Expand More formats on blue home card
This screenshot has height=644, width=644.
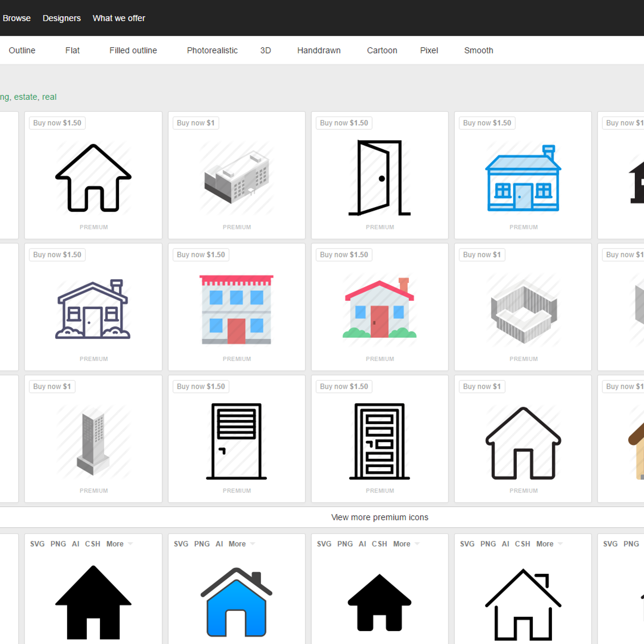coord(242,544)
